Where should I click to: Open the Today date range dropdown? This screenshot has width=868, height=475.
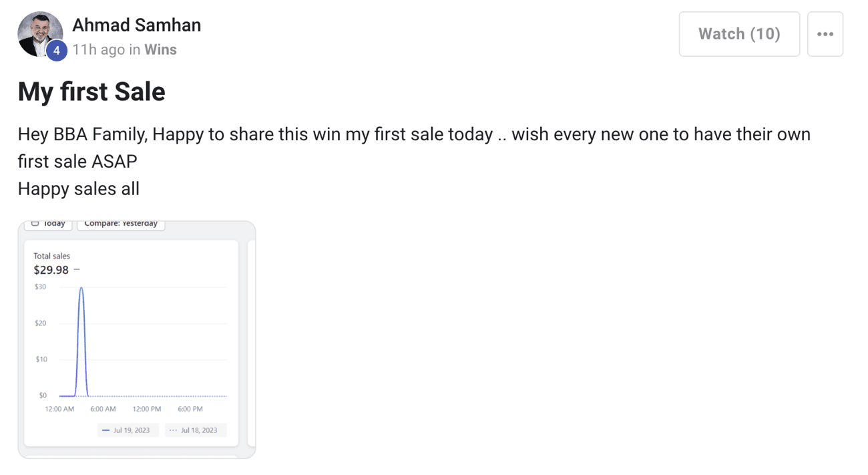point(49,224)
